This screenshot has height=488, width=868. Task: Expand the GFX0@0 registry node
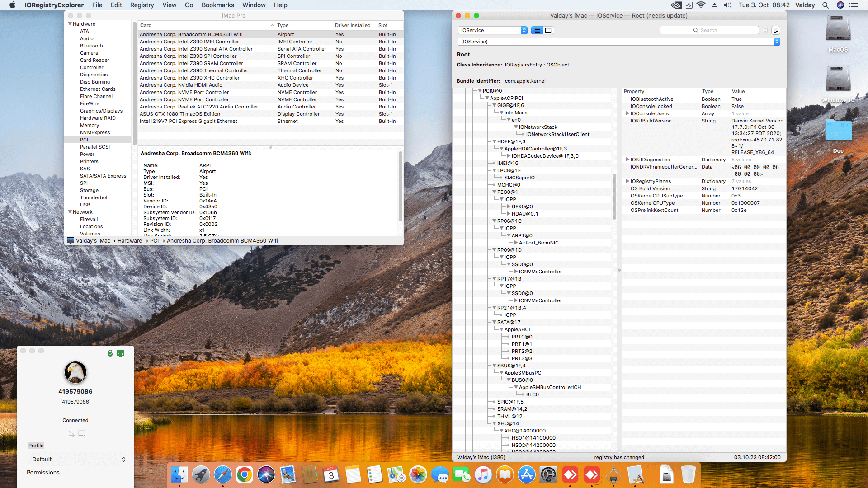coord(509,206)
